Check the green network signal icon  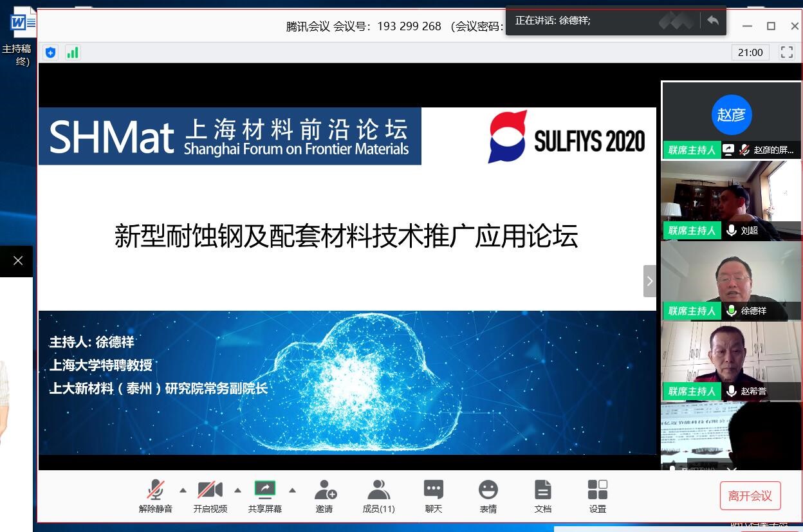click(73, 53)
